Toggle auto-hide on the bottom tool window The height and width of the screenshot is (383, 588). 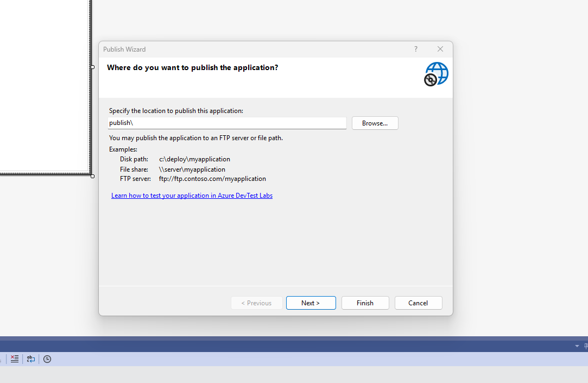(585, 346)
